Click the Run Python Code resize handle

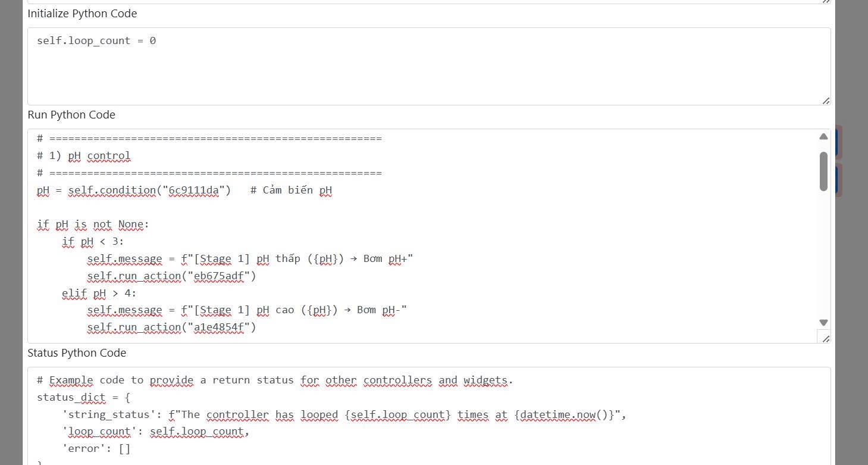click(x=826, y=339)
